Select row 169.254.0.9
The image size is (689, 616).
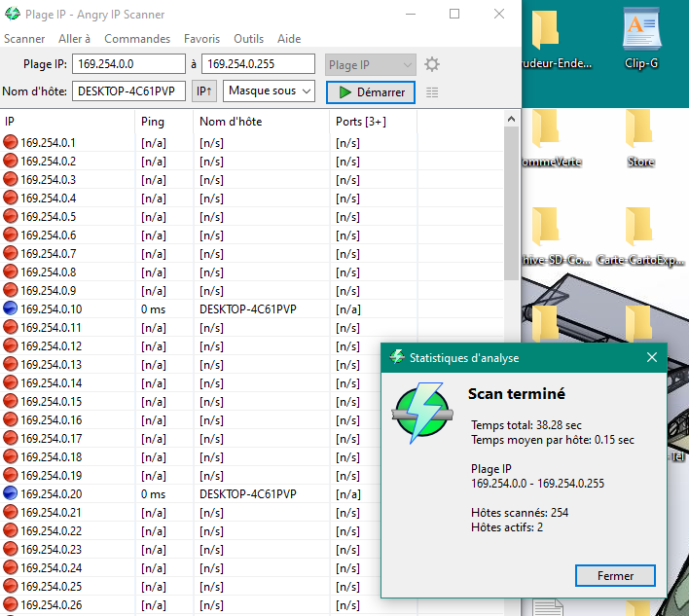pos(251,290)
